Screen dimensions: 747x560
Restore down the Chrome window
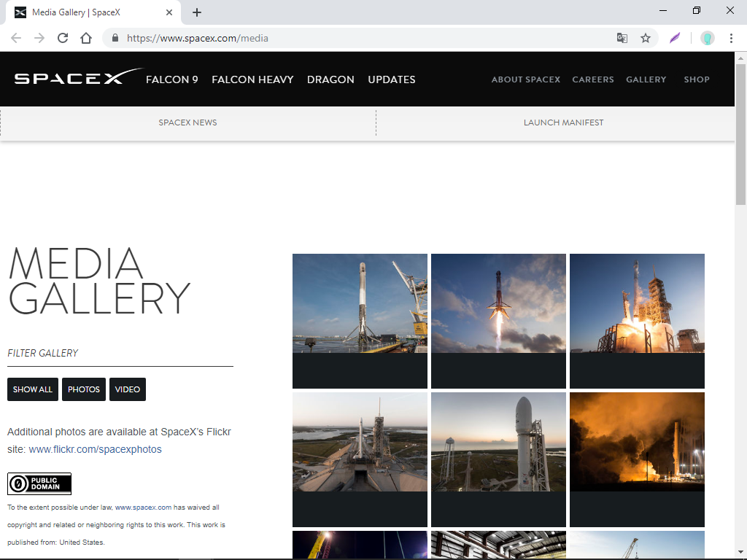[x=696, y=10]
